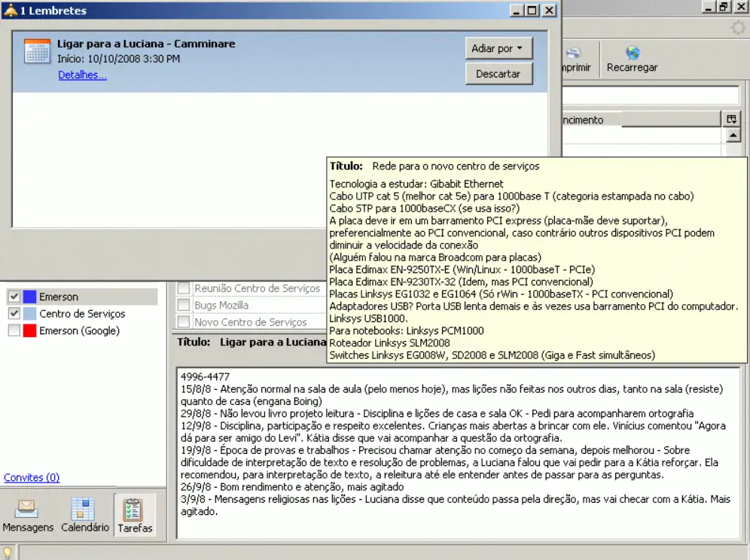
Task: Click the Centro de Serviços calendar name
Action: tap(82, 314)
